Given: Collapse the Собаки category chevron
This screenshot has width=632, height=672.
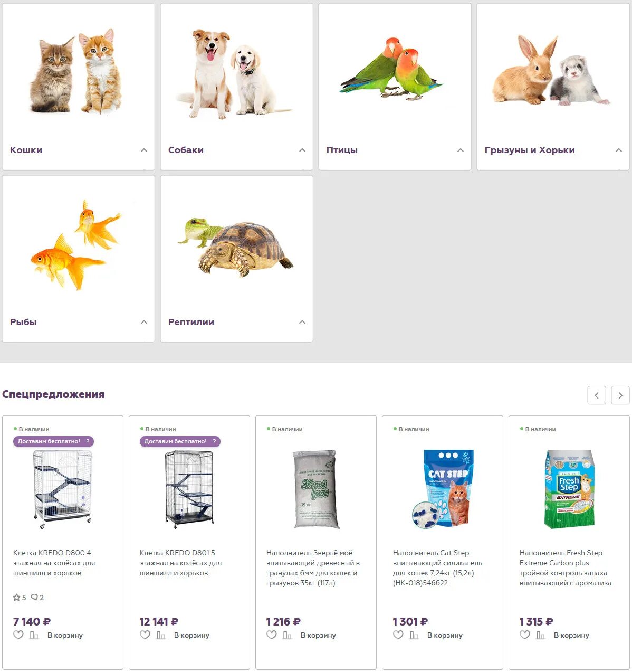Looking at the screenshot, I should point(302,150).
